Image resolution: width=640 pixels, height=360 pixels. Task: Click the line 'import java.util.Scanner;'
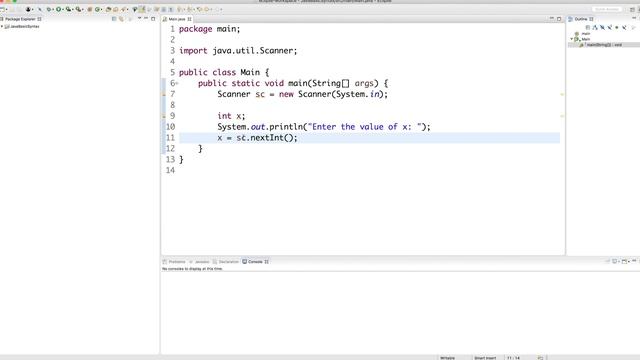pos(238,51)
